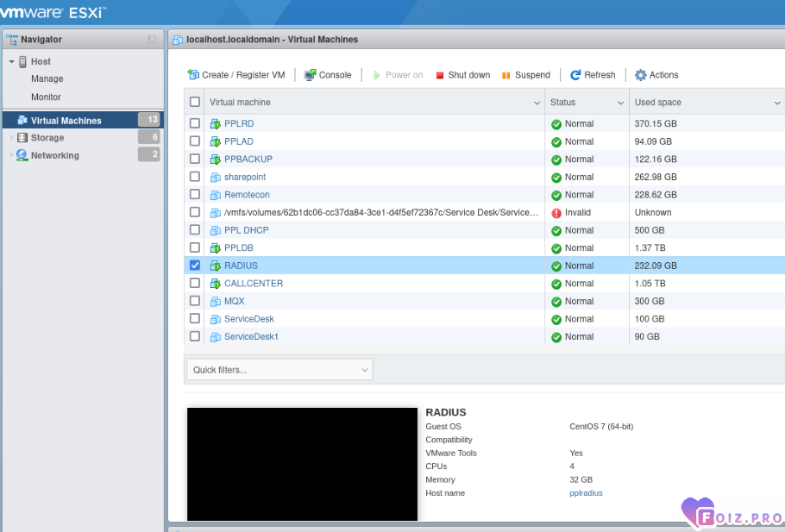
Task: Check the PPL DHCP row checkbox
Action: 195,229
